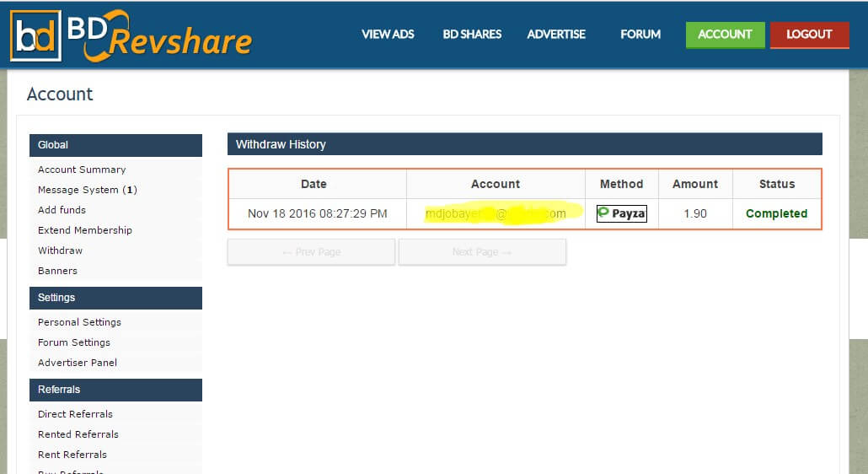This screenshot has width=868, height=474.
Task: View Direct Referrals list
Action: (75, 414)
